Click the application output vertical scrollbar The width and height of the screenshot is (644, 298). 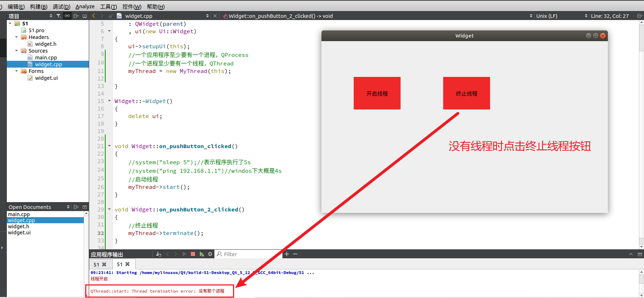[641, 283]
